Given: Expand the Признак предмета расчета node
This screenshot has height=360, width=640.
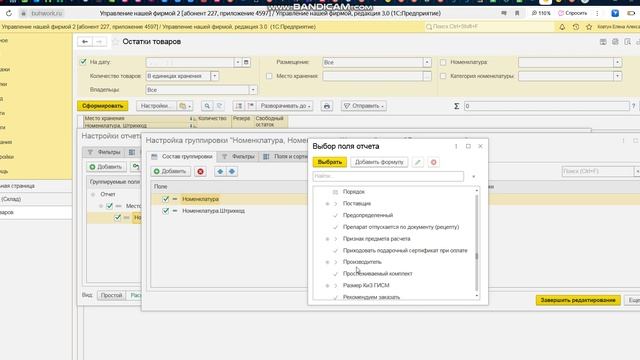Looking at the screenshot, I should (x=327, y=239).
